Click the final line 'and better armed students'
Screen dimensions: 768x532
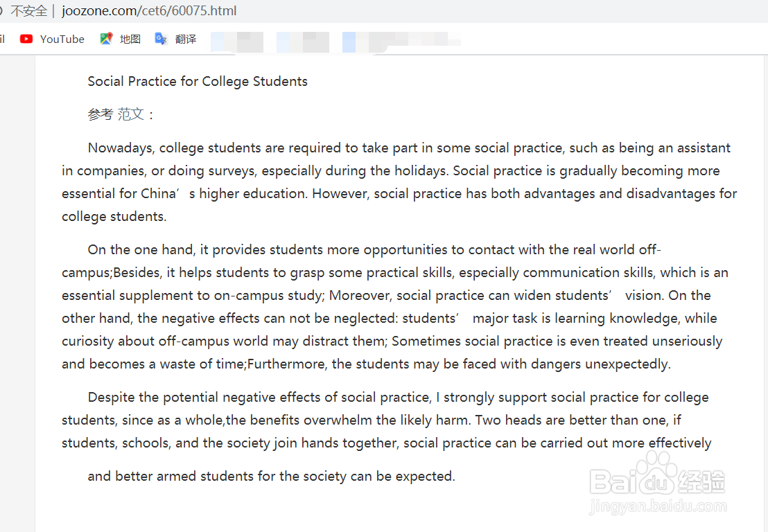pos(271,477)
